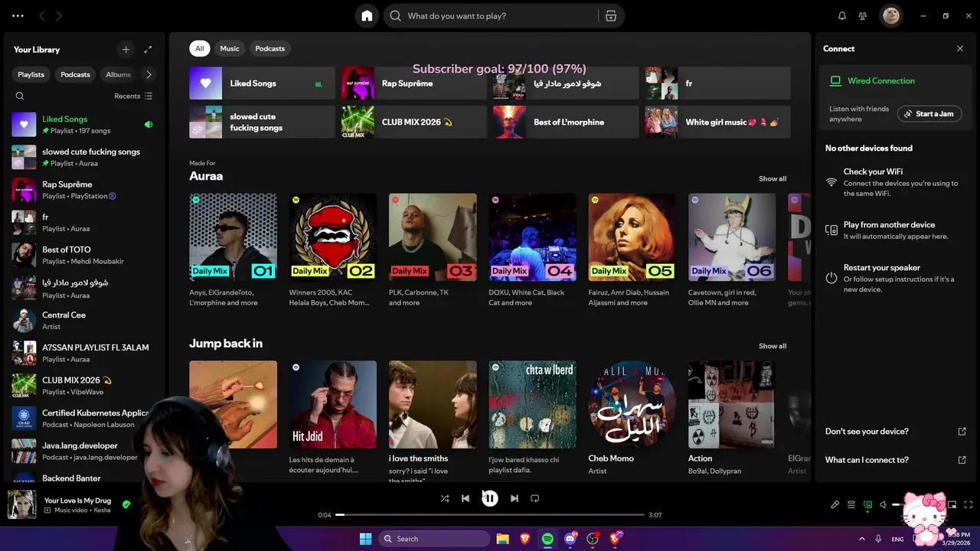Open Daily Mix 03 cover
The width and height of the screenshot is (980, 551).
pyautogui.click(x=433, y=237)
